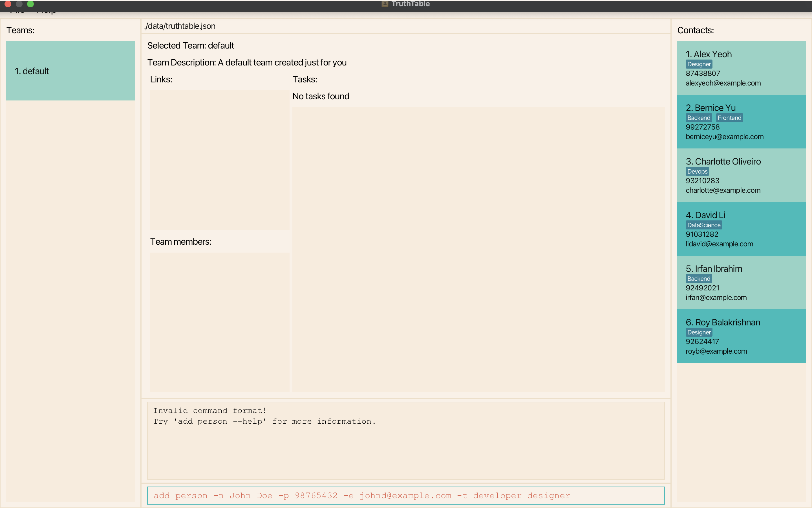Click the 'Tasks:' heading
This screenshot has height=508, width=812.
[x=305, y=79]
